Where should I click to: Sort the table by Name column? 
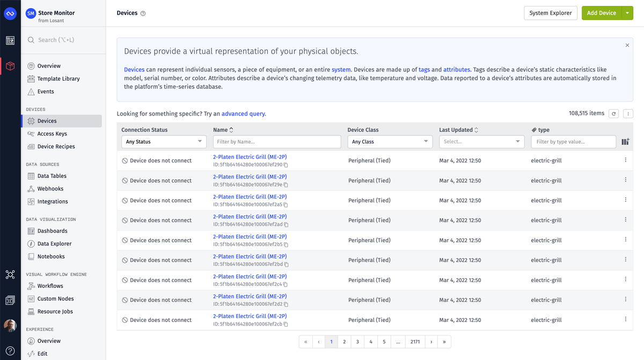coord(231,130)
